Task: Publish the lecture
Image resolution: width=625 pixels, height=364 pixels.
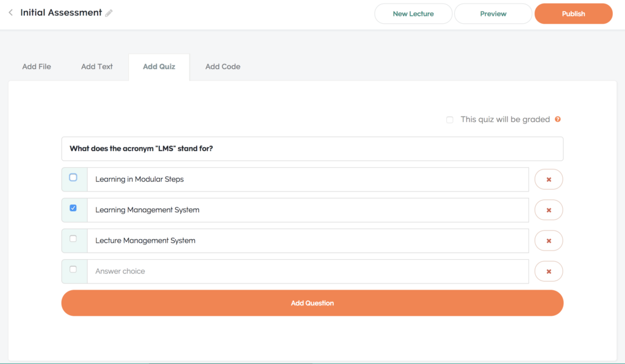Action: click(x=573, y=13)
